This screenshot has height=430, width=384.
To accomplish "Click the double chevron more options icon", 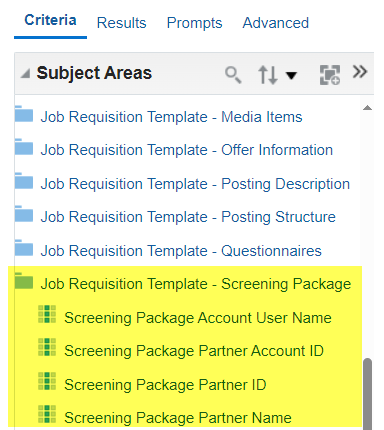I will 360,72.
